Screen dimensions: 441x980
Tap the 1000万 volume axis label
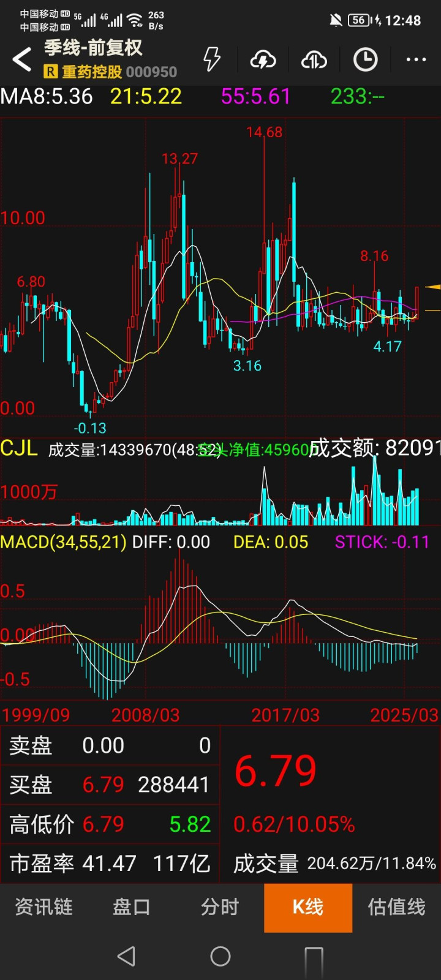(29, 492)
